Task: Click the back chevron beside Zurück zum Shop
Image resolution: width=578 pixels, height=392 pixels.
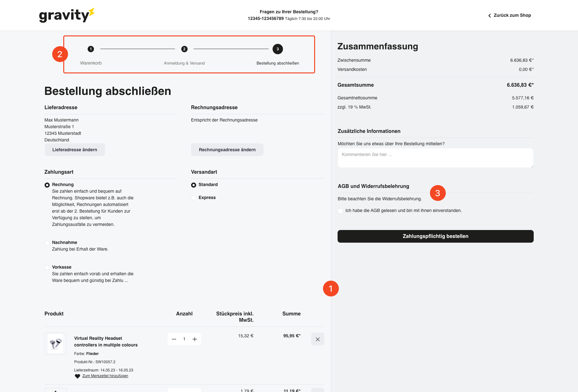Action: pyautogui.click(x=489, y=16)
